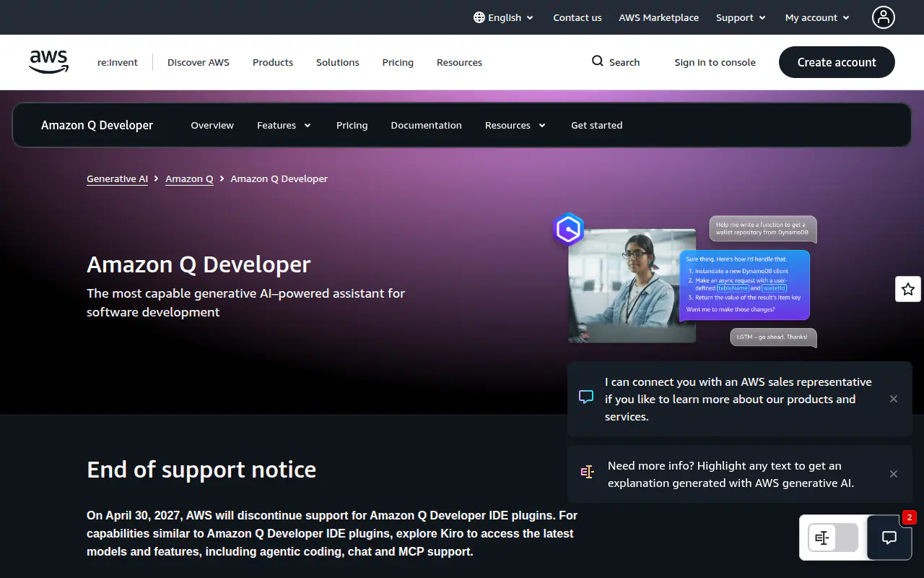Open the Documentation tab

[x=426, y=125]
